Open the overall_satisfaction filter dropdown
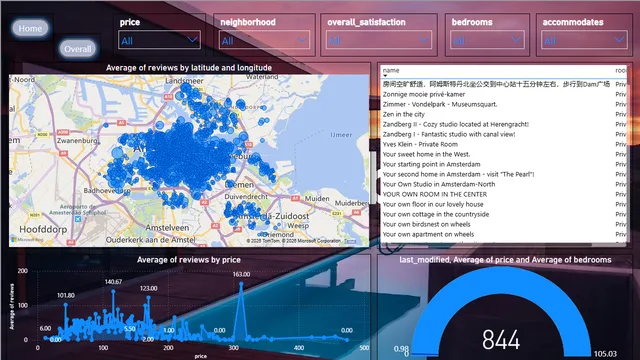The image size is (640, 360). 379,40
